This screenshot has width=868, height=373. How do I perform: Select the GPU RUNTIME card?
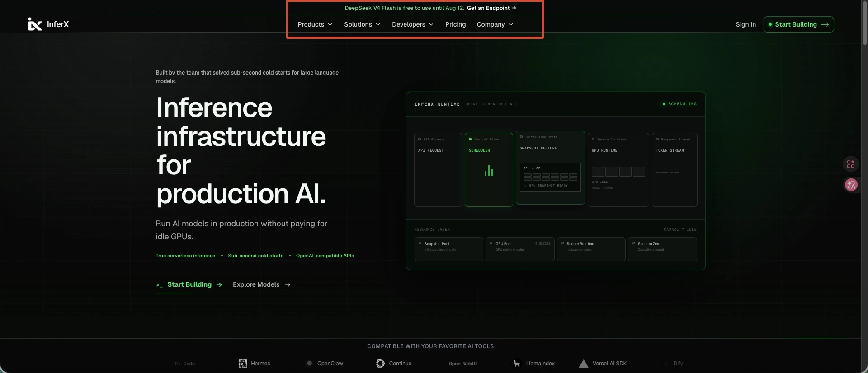tap(618, 170)
